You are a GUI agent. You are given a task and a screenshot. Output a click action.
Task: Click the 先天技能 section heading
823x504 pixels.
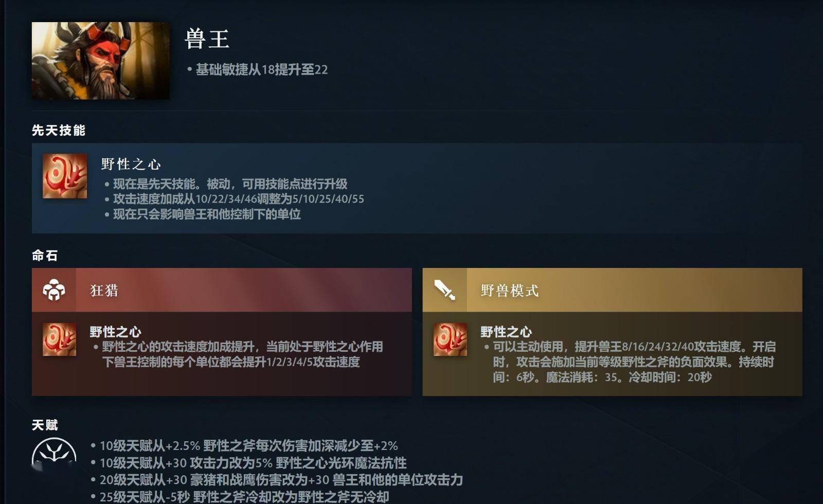[59, 130]
